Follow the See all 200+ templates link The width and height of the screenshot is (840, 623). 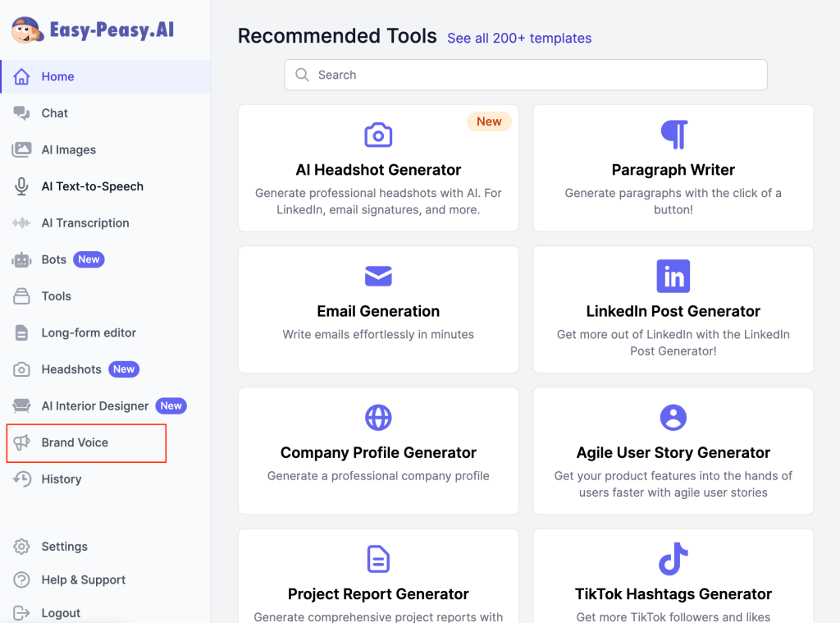518,39
